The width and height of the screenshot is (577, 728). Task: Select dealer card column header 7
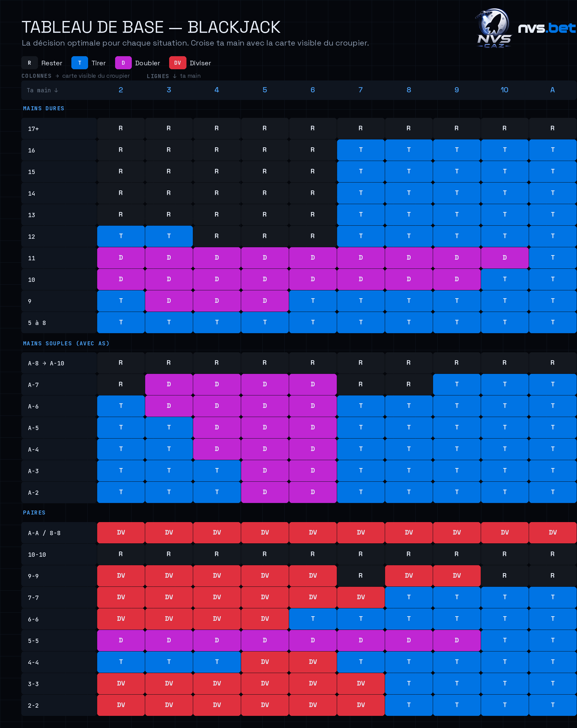click(360, 90)
